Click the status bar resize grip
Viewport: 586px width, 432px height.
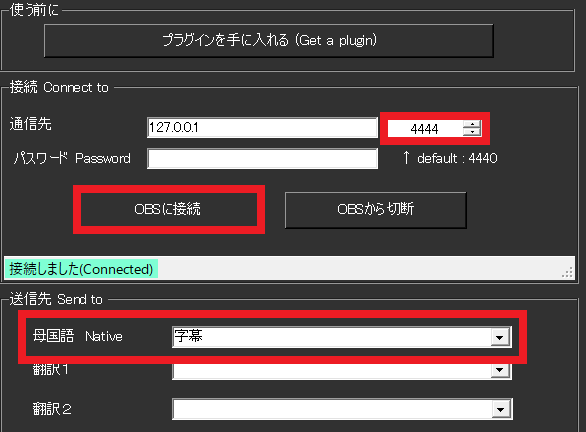[567, 272]
